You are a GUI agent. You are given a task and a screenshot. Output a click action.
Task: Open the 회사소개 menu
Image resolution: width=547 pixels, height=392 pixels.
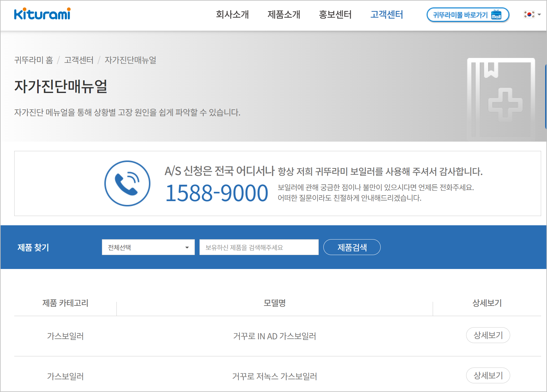[232, 15]
